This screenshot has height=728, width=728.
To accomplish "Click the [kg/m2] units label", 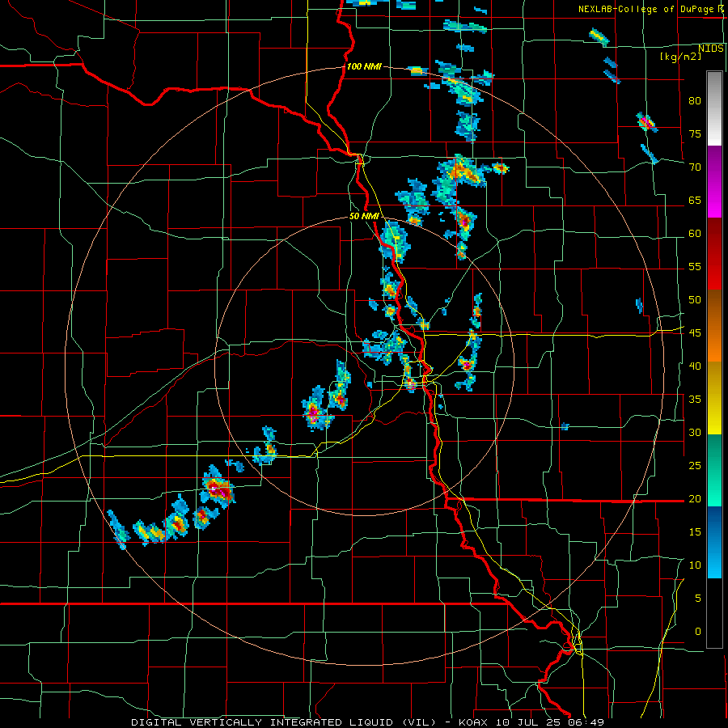I will coord(680,57).
